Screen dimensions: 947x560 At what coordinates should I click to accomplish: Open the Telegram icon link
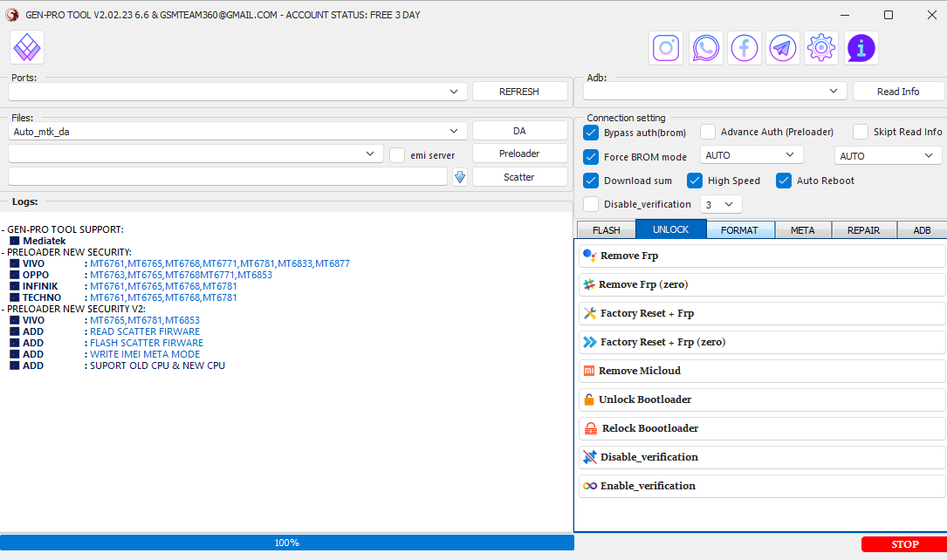pyautogui.click(x=783, y=48)
